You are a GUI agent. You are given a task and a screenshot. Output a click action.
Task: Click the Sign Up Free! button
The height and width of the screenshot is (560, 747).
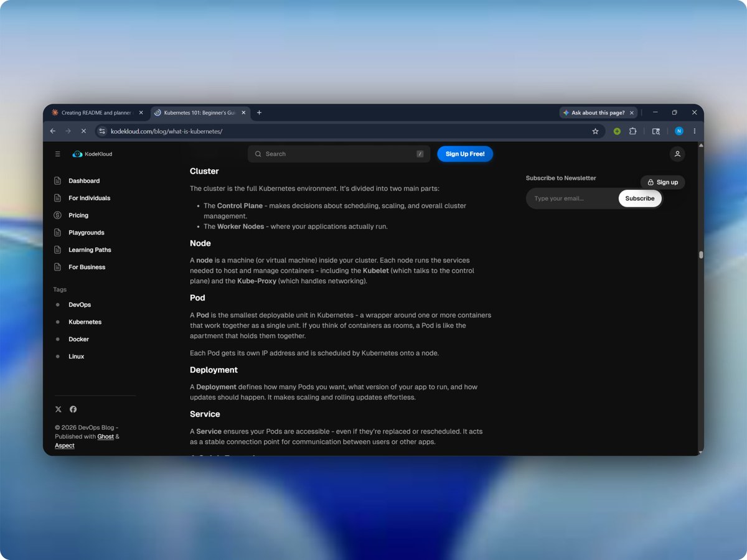(465, 154)
